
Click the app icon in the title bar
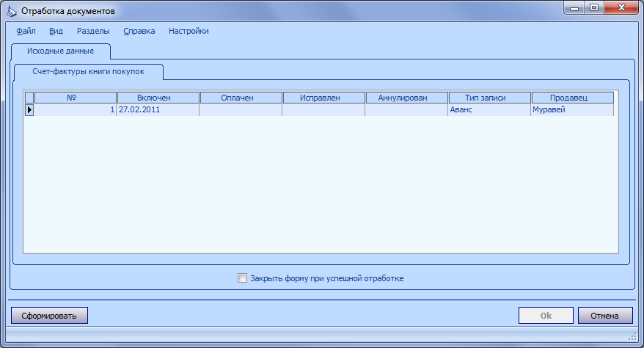12,11
